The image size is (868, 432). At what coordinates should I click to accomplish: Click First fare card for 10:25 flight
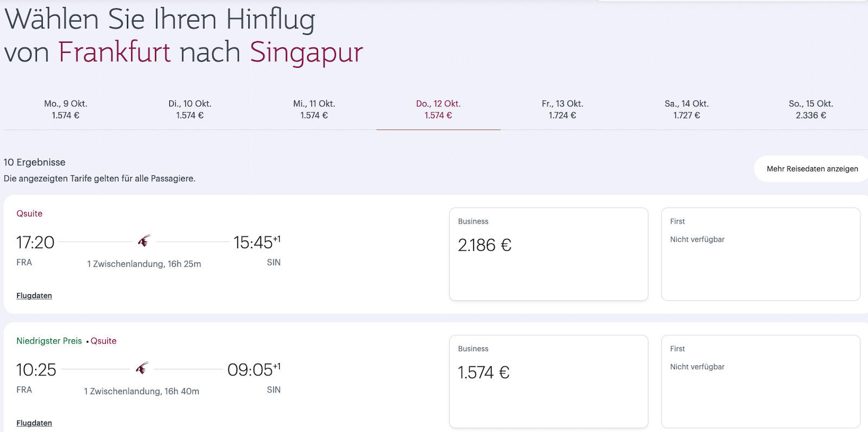[761, 382]
